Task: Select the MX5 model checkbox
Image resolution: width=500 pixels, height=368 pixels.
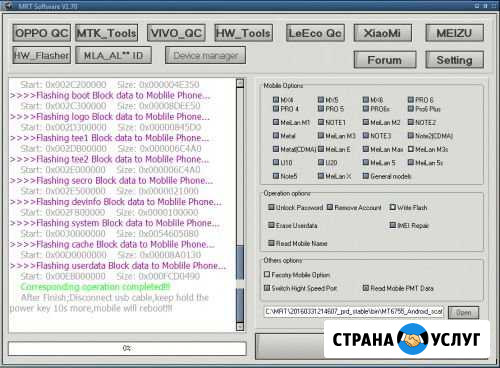Action: tap(321, 100)
